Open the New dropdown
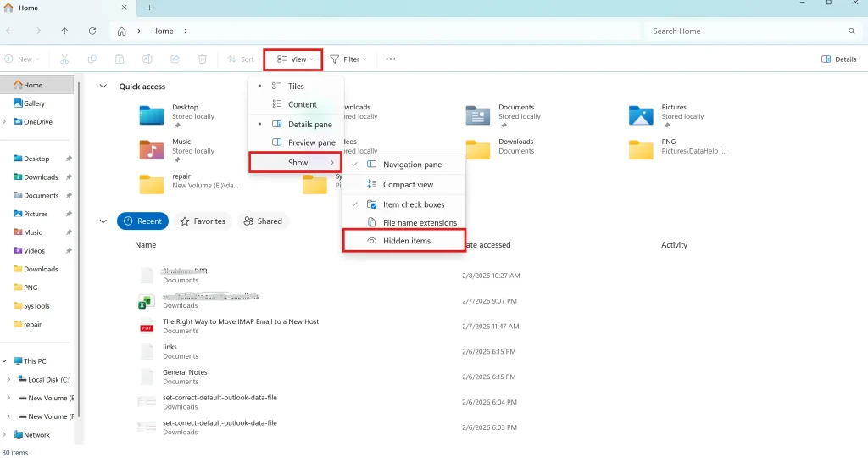This screenshot has height=458, width=868. coord(22,59)
